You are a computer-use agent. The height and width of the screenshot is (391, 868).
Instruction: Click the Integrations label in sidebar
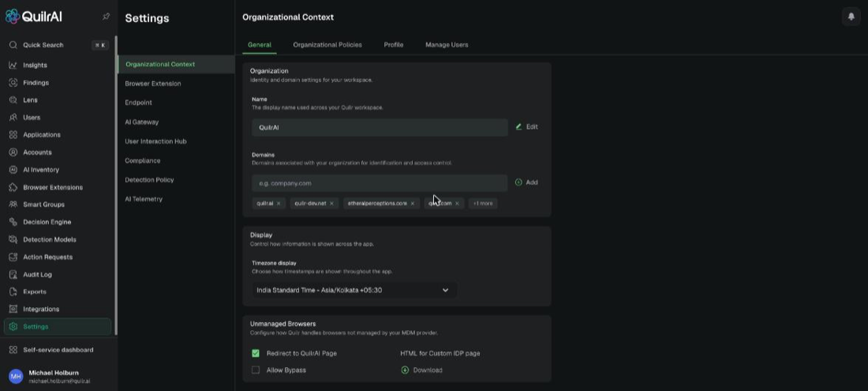coord(41,309)
